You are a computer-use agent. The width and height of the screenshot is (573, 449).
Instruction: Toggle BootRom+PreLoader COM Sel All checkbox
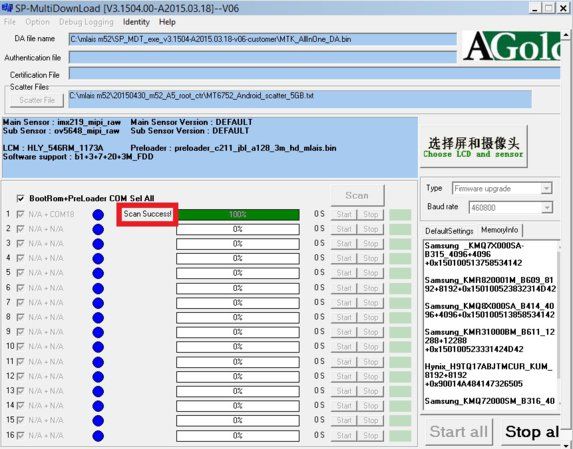tap(20, 199)
